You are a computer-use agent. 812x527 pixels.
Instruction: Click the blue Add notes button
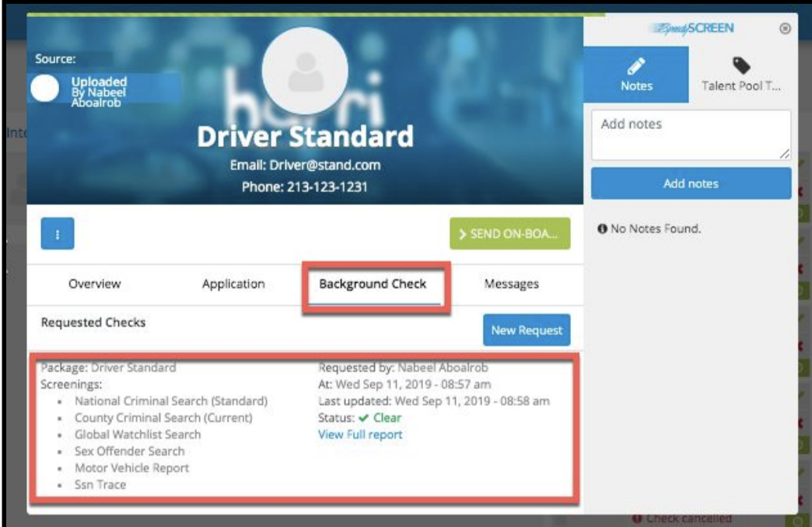(691, 183)
